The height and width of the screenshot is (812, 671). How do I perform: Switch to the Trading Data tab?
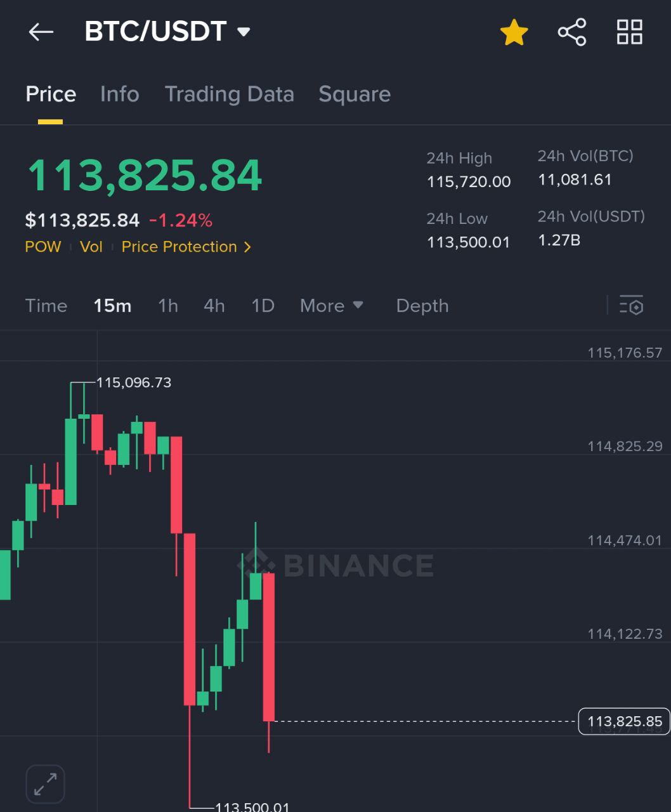pos(230,94)
